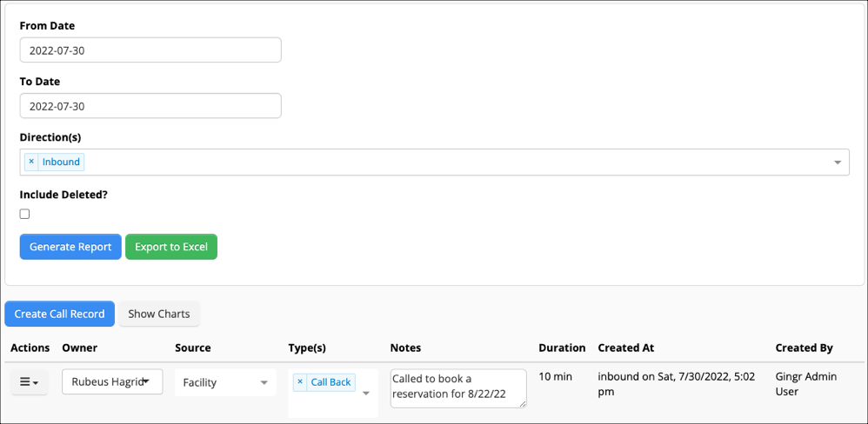The image size is (868, 424).
Task: Select the 'inbound on Sat, 7/30/2022' cell
Action: pos(677,384)
